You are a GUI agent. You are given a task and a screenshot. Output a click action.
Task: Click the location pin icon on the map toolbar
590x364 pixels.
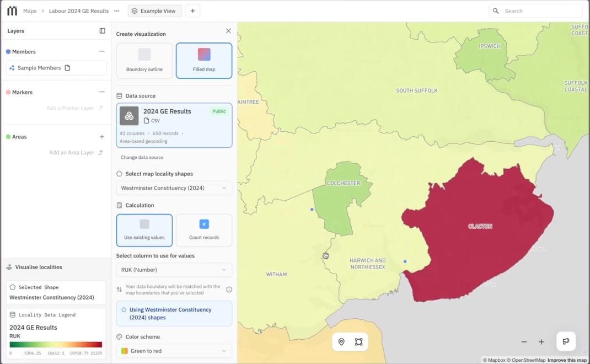341,341
